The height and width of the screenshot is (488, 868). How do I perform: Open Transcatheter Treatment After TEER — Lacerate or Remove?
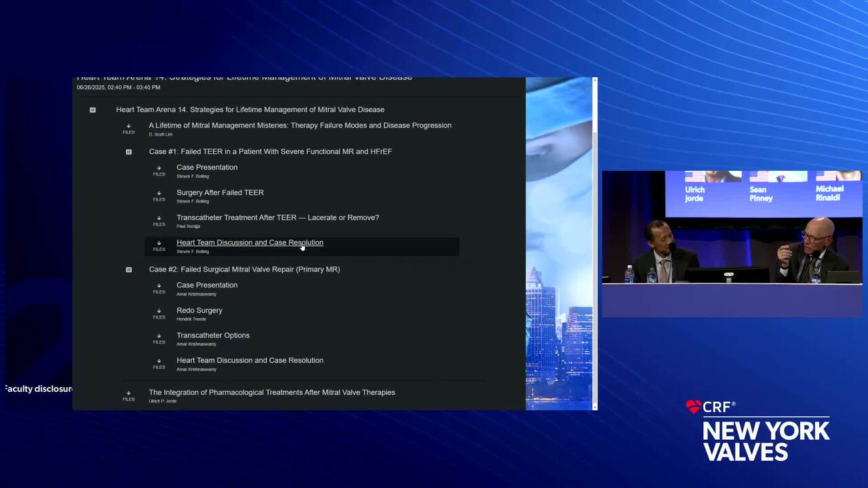coord(277,218)
